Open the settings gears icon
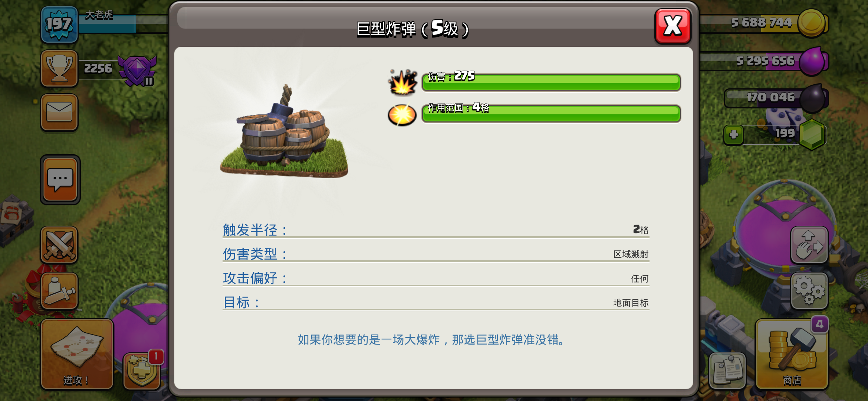Image resolution: width=868 pixels, height=401 pixels. pos(809,291)
